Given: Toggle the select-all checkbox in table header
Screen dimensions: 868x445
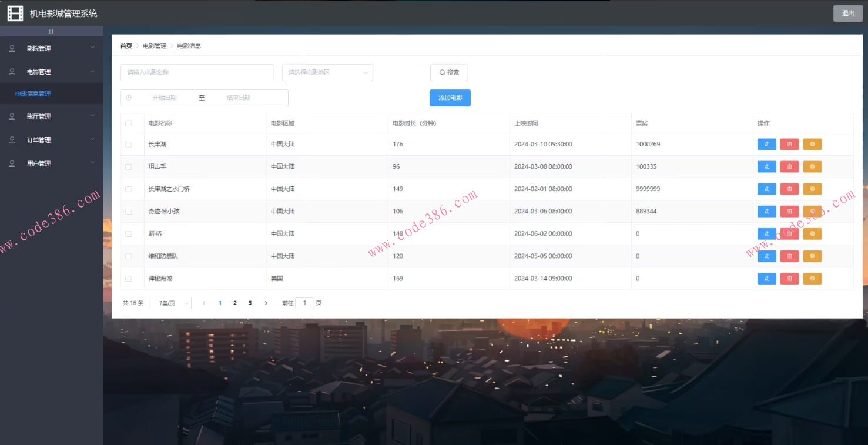Looking at the screenshot, I should click(128, 123).
